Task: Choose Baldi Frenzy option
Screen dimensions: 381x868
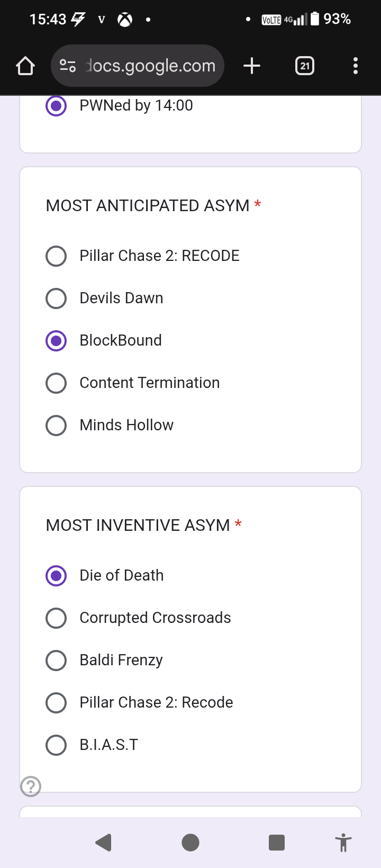Action: tap(56, 661)
